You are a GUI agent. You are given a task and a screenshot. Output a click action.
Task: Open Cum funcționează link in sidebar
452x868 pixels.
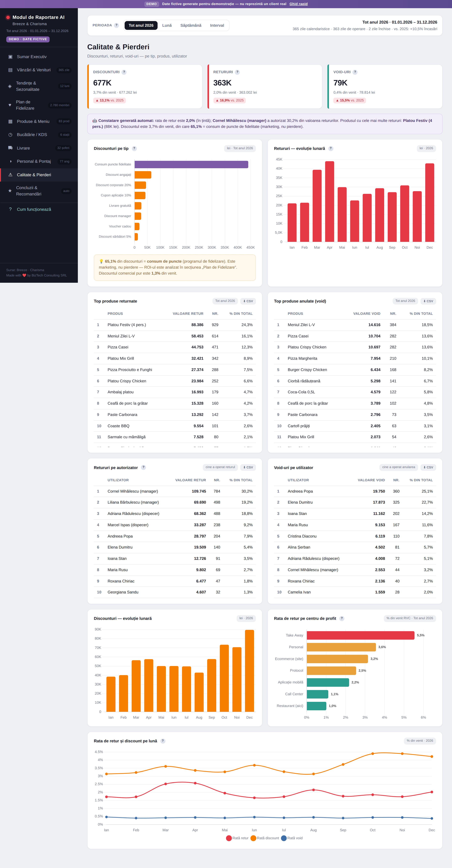tap(39, 209)
